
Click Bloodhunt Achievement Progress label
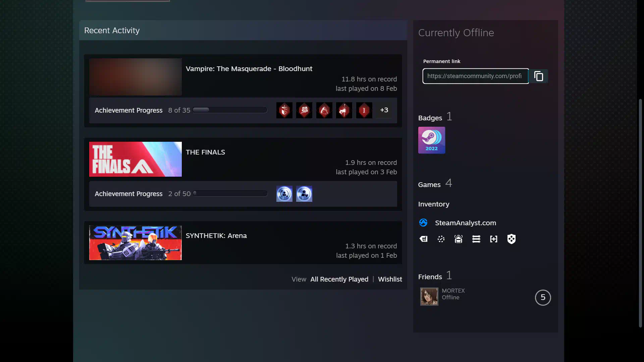tap(128, 110)
